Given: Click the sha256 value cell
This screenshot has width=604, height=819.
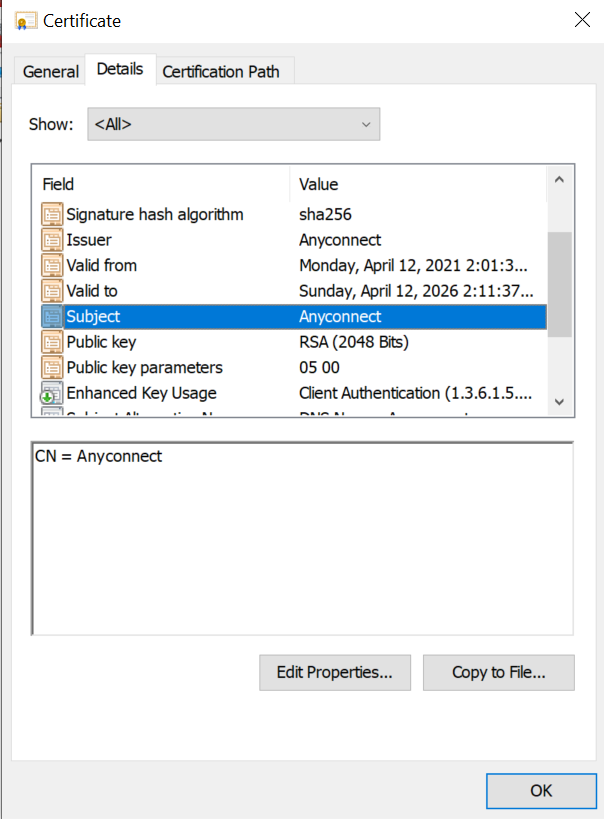Looking at the screenshot, I should click(325, 214).
